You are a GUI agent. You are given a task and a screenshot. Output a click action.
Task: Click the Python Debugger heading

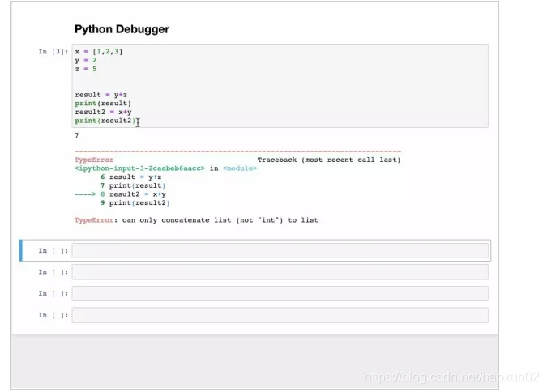coord(122,29)
